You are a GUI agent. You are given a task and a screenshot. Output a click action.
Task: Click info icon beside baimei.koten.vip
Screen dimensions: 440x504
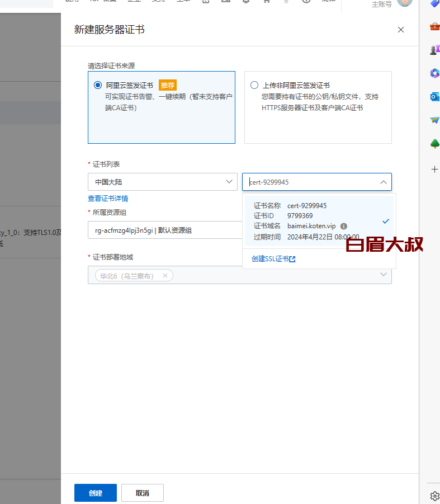(x=344, y=227)
